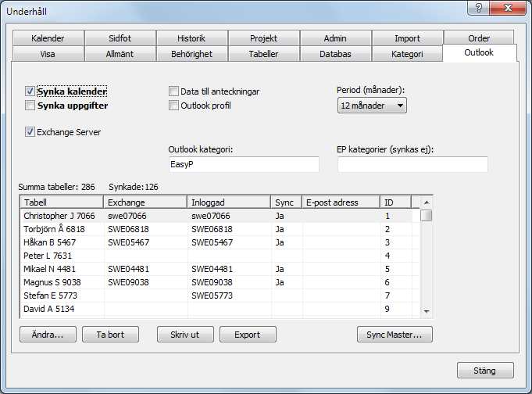The width and height of the screenshot is (532, 394).
Task: Switch to the Import tab
Action: (407, 38)
